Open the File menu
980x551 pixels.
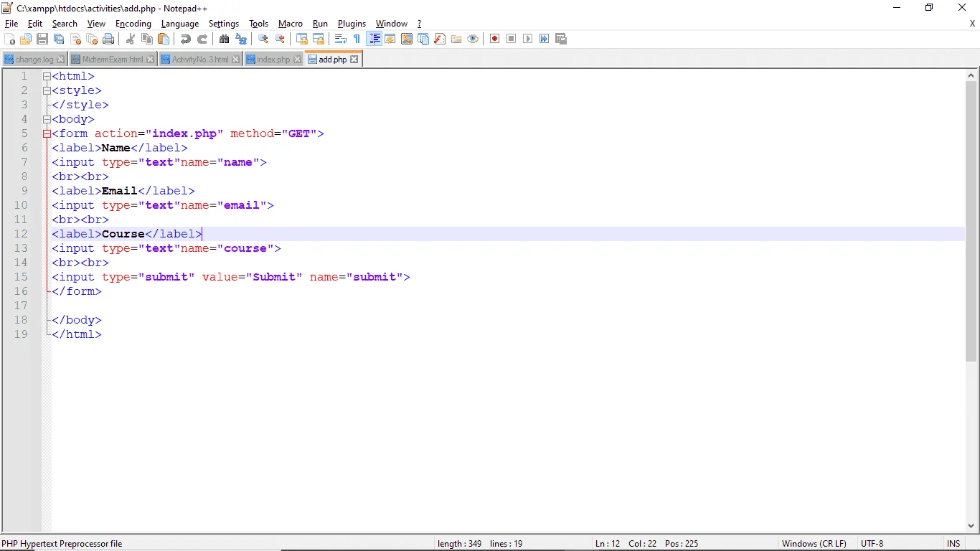[11, 24]
